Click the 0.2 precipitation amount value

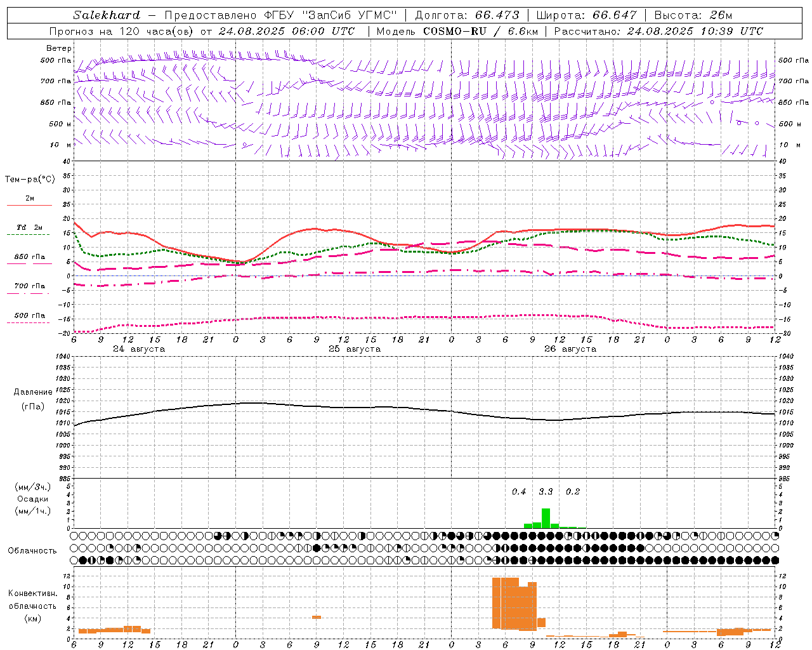pos(573,491)
